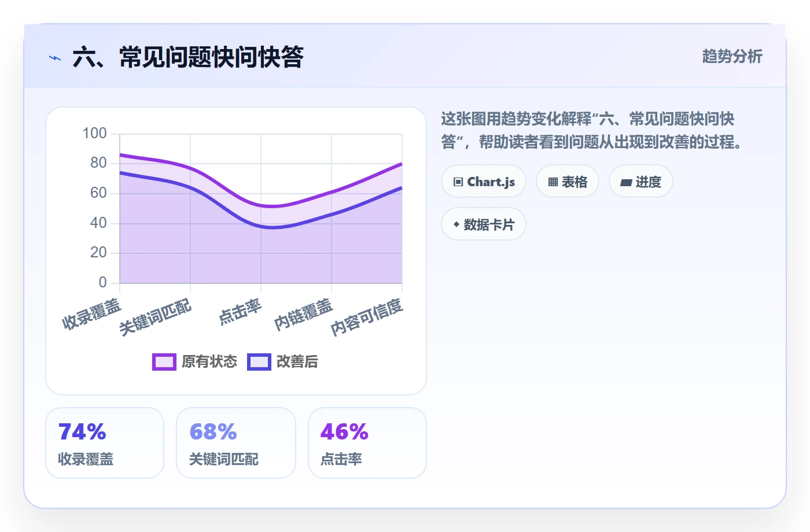Click the 0 y-axis tick value
This screenshot has height=532, width=810.
102,283
